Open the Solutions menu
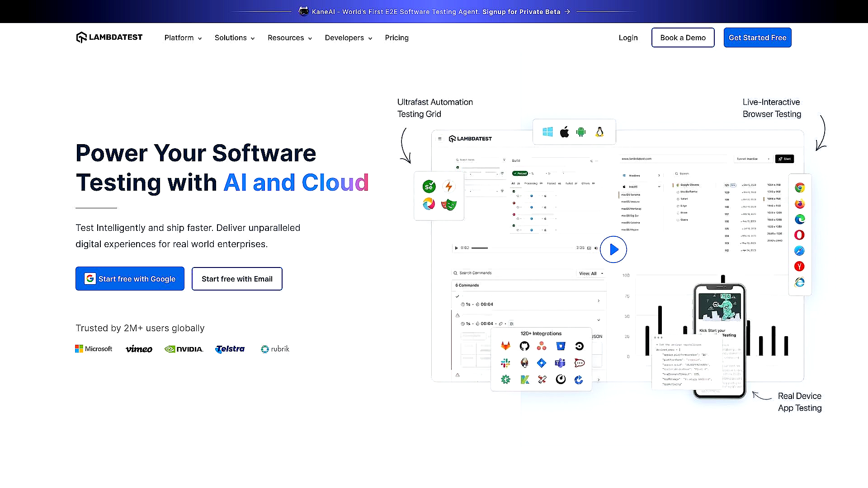868x488 pixels. pos(235,38)
